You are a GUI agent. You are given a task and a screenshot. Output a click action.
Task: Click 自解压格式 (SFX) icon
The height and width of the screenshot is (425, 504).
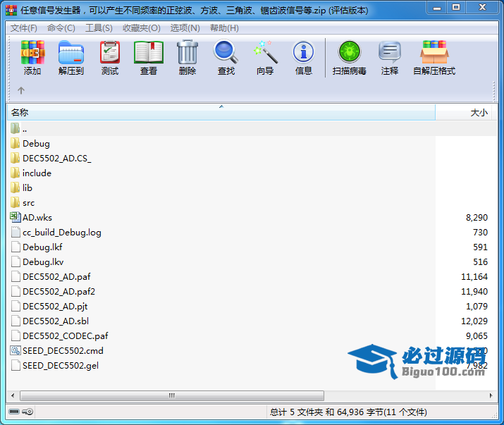click(x=434, y=52)
